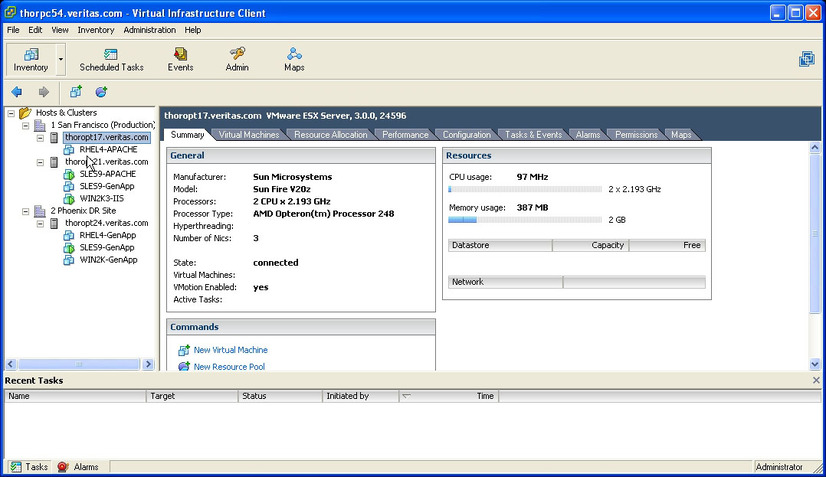The height and width of the screenshot is (477, 826).
Task: Click the New Virtual Machine toolbar icon
Action: 76,92
